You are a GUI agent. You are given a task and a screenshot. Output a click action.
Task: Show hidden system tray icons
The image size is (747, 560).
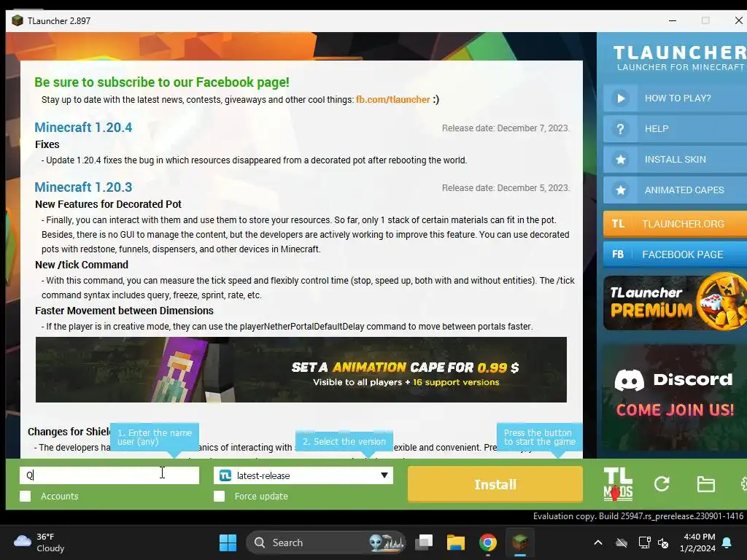[x=598, y=542]
